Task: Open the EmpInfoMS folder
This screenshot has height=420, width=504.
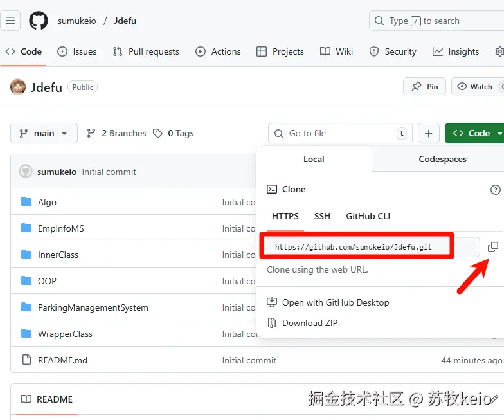Action: pyautogui.click(x=60, y=228)
